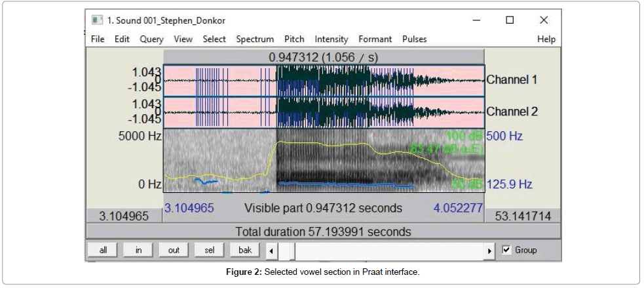This screenshot has width=644, height=288.
Task: Open the Pulses menu
Action: tap(414, 39)
